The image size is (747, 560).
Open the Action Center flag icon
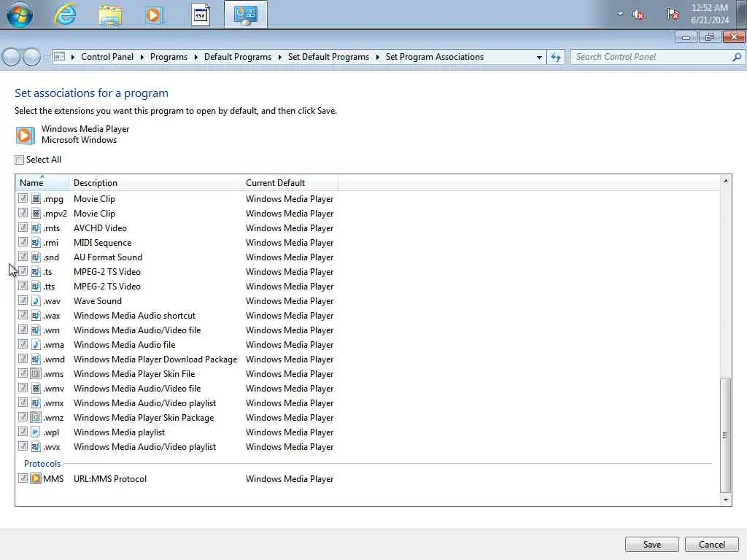pyautogui.click(x=673, y=15)
